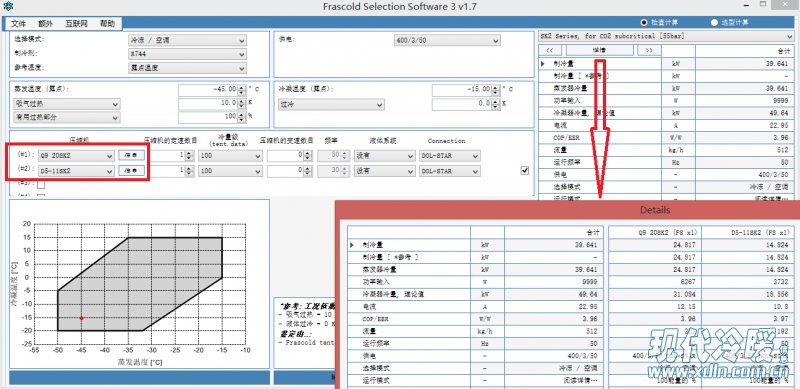Open the 互联网 menu
Viewport: 800px width, 389px height.
point(77,23)
